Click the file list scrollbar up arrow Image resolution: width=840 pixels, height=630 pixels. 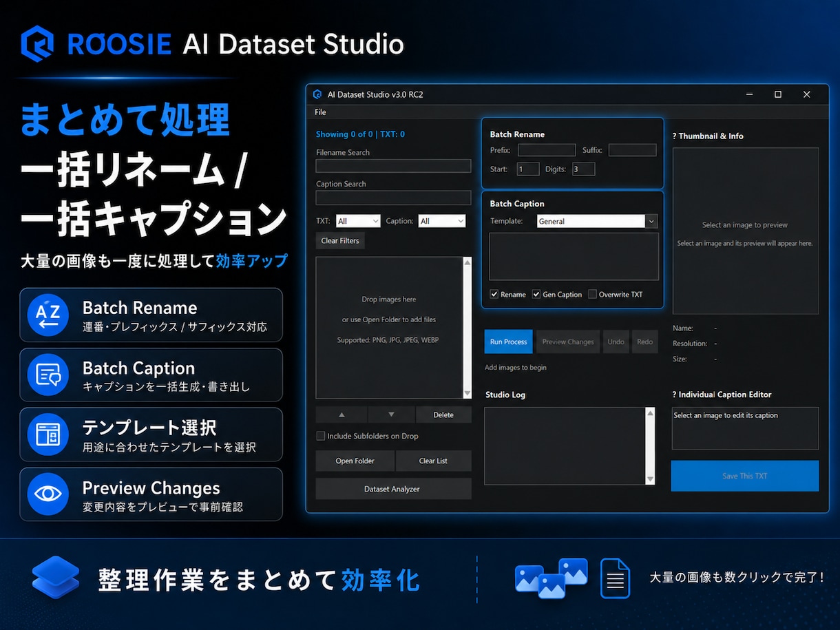coord(468,262)
